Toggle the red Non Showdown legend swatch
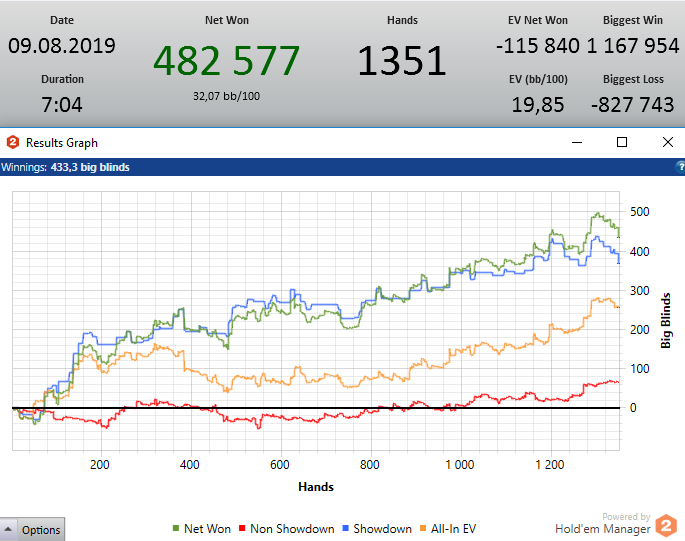Viewport: 685px width, 541px height. [x=242, y=528]
